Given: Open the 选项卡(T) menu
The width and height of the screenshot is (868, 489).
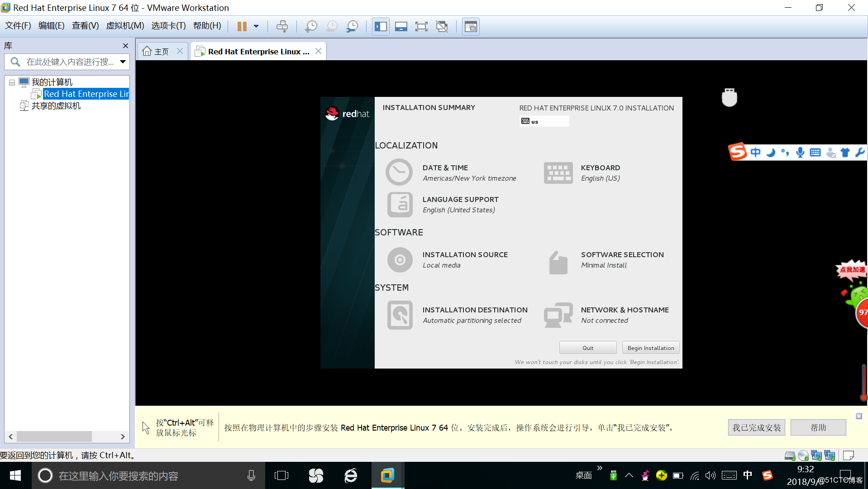Looking at the screenshot, I should (x=168, y=26).
